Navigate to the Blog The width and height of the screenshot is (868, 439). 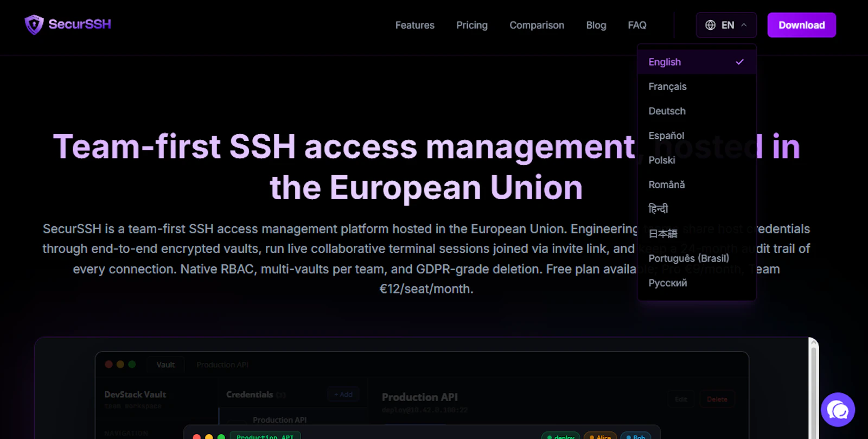click(x=596, y=25)
